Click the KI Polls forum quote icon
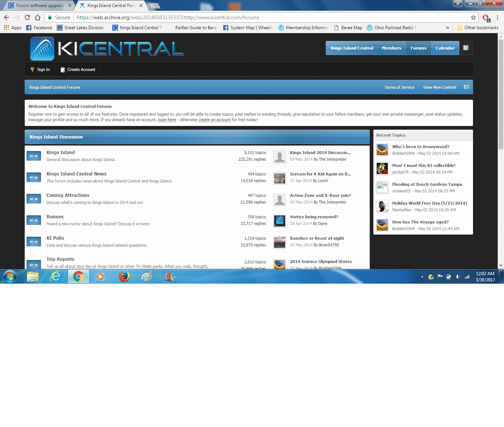Screen dimensions: 504x427 click(34, 242)
